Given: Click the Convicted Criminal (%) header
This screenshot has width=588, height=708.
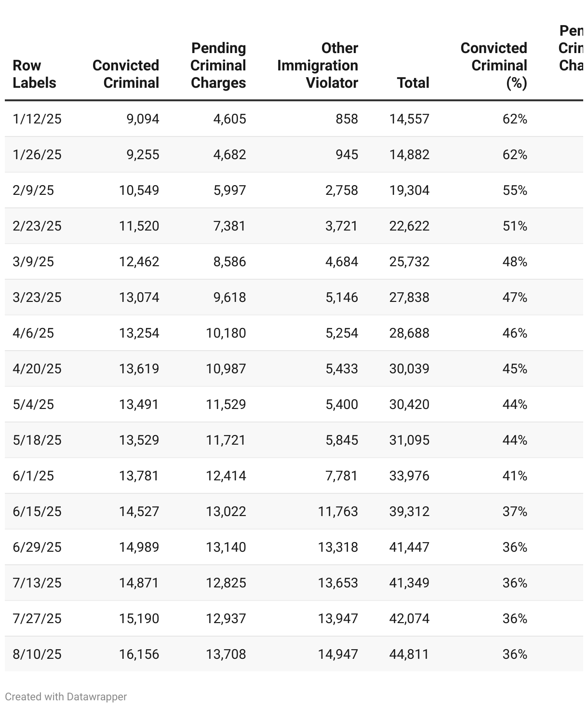Looking at the screenshot, I should pyautogui.click(x=494, y=66).
